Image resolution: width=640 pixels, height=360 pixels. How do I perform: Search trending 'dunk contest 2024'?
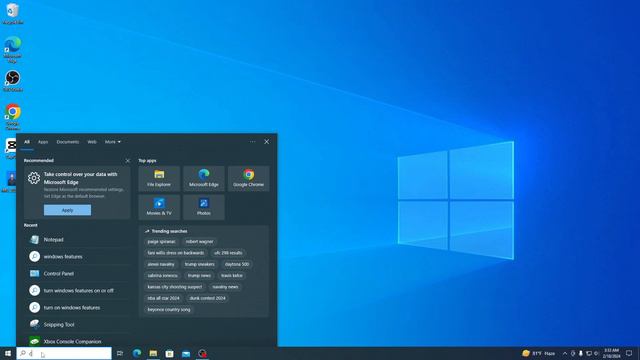point(207,298)
